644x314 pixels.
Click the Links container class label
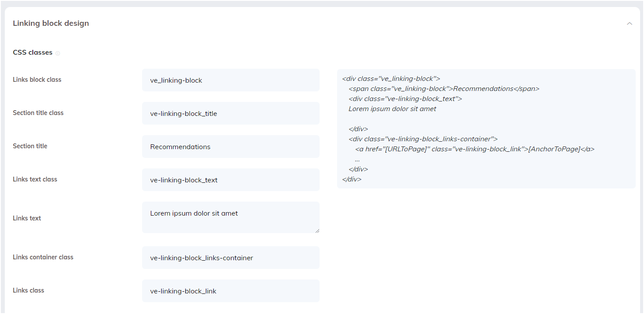tap(43, 257)
